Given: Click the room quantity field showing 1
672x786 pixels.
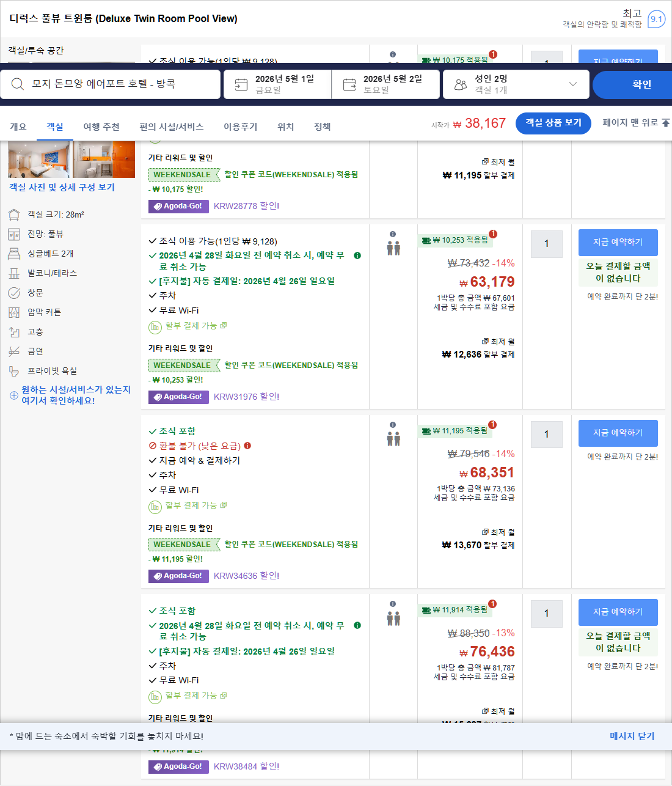Looking at the screenshot, I should click(x=546, y=244).
